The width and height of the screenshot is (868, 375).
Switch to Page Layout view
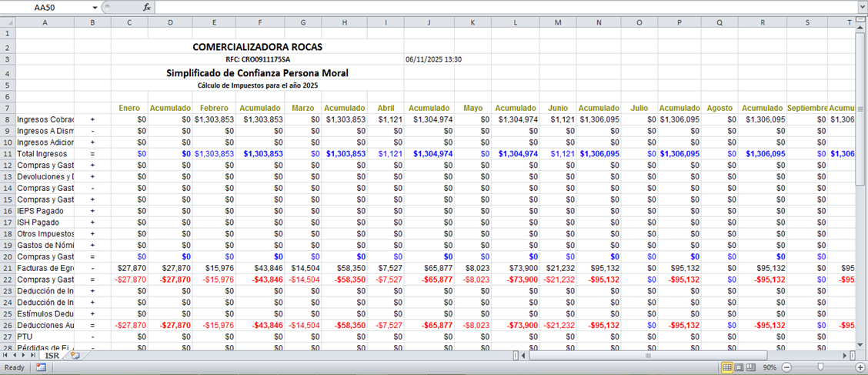point(739,367)
